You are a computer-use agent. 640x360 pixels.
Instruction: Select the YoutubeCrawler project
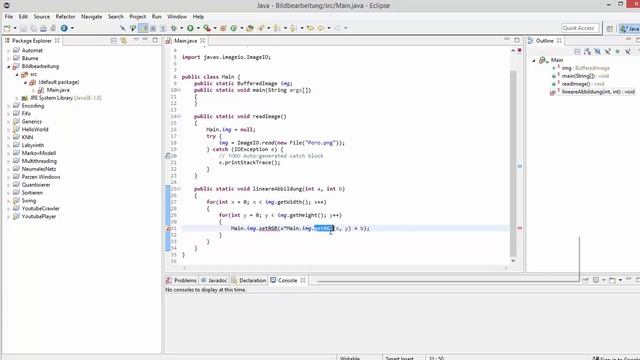point(40,209)
